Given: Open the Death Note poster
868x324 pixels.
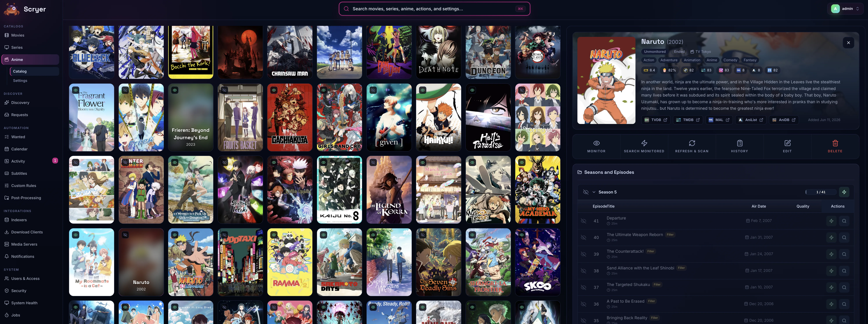Looking at the screenshot, I should tap(438, 52).
